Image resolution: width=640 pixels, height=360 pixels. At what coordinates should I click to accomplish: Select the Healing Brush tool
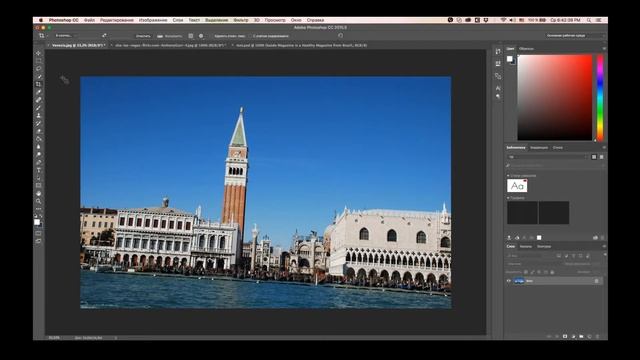tap(39, 100)
